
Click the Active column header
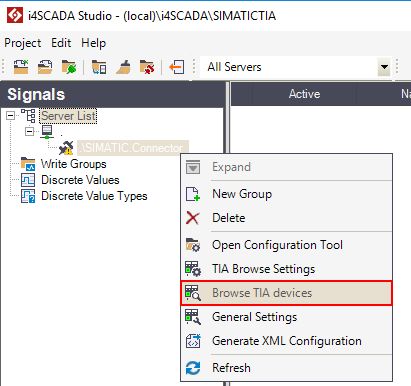tap(304, 94)
